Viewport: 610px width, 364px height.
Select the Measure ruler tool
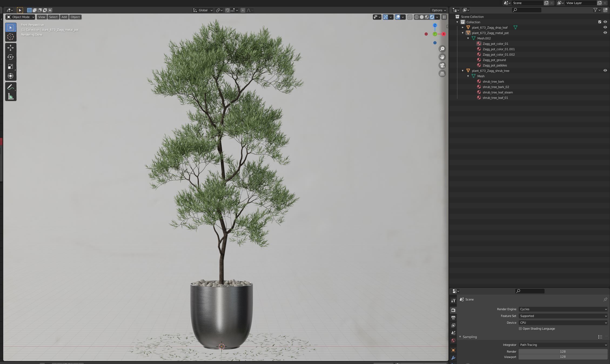(x=11, y=96)
